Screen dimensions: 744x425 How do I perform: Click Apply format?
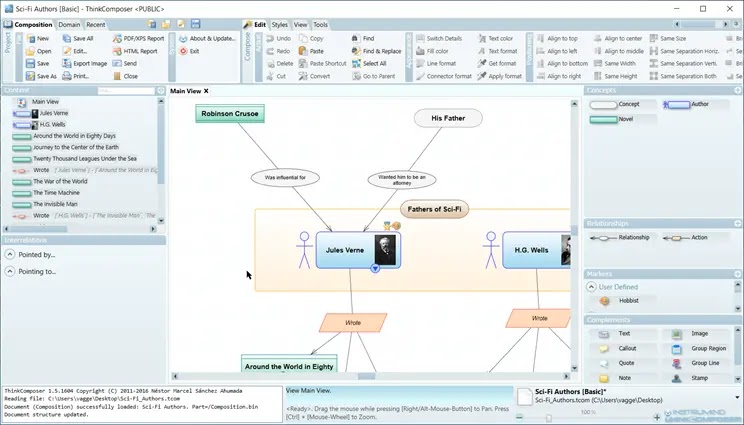(x=500, y=76)
